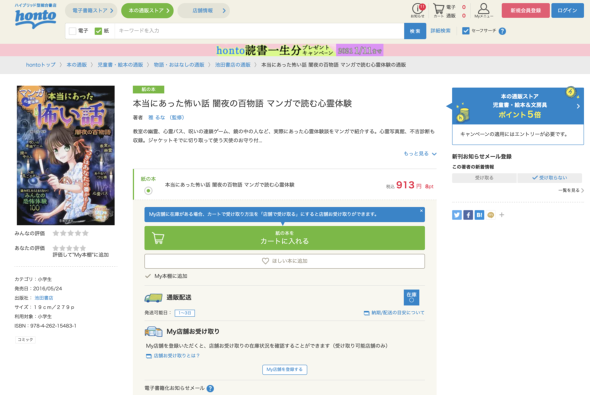Click the book cover thumbnail
Viewport: 590px width, 395px height.
click(x=66, y=155)
